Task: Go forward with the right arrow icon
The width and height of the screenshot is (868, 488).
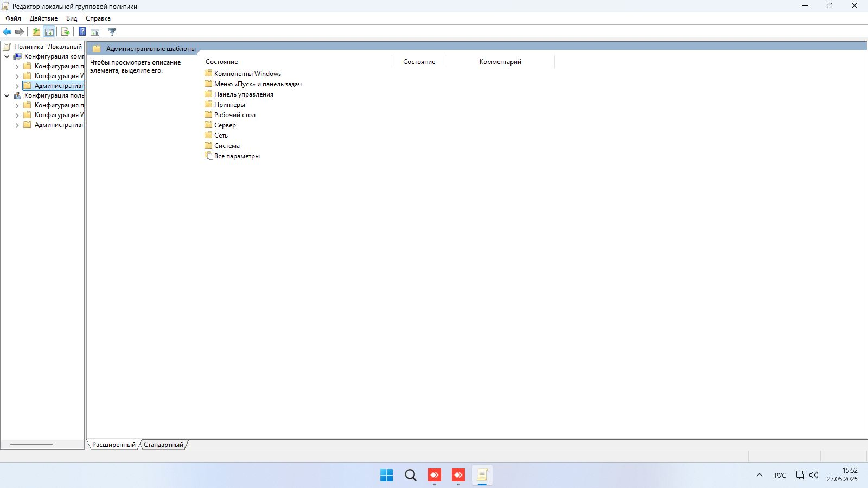Action: click(20, 32)
